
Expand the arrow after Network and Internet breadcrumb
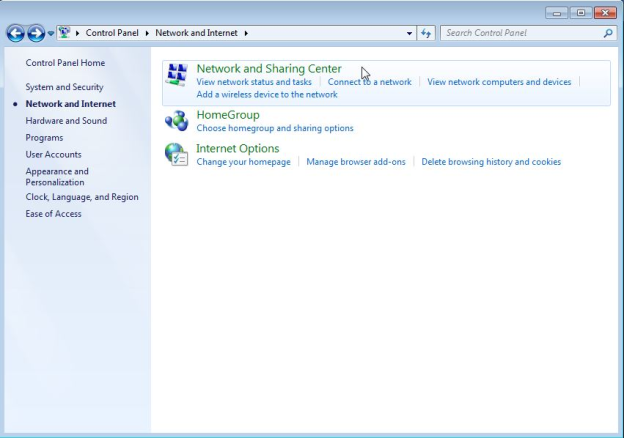[x=246, y=33]
